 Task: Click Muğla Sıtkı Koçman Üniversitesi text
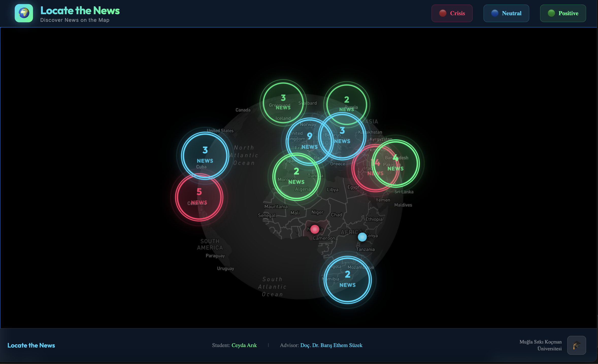[x=540, y=345]
